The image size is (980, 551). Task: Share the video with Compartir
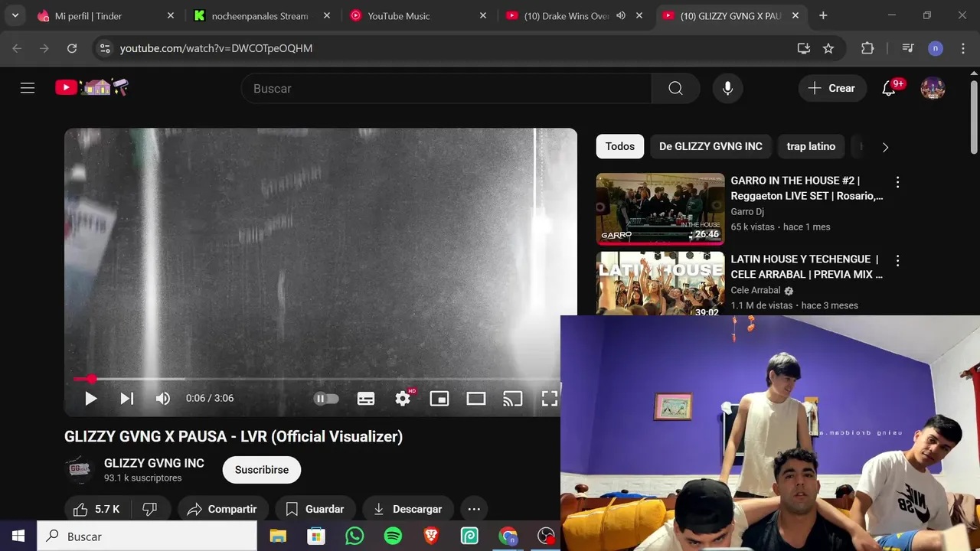pyautogui.click(x=223, y=509)
